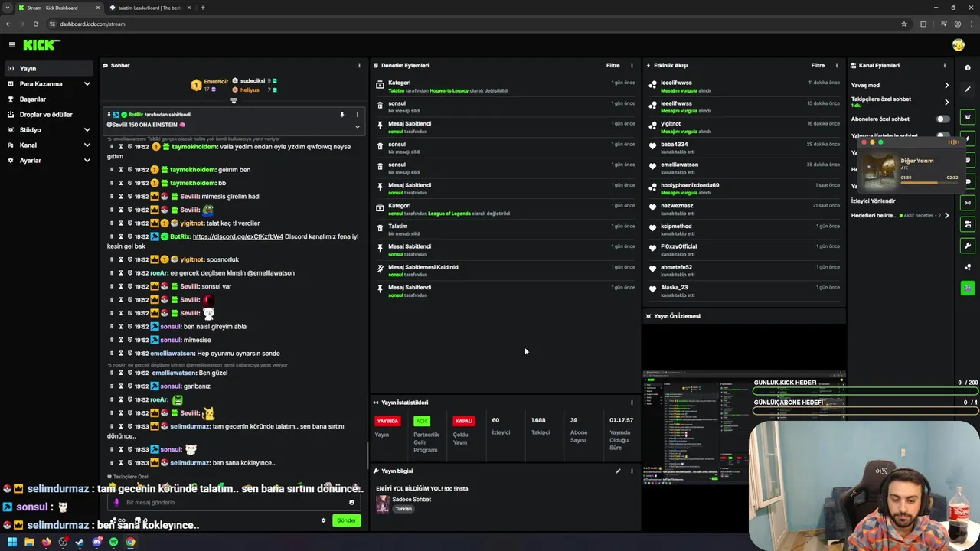Image resolution: width=980 pixels, height=551 pixels.
Task: Seek the Diğer Yarım song progress bar
Action: point(929,183)
